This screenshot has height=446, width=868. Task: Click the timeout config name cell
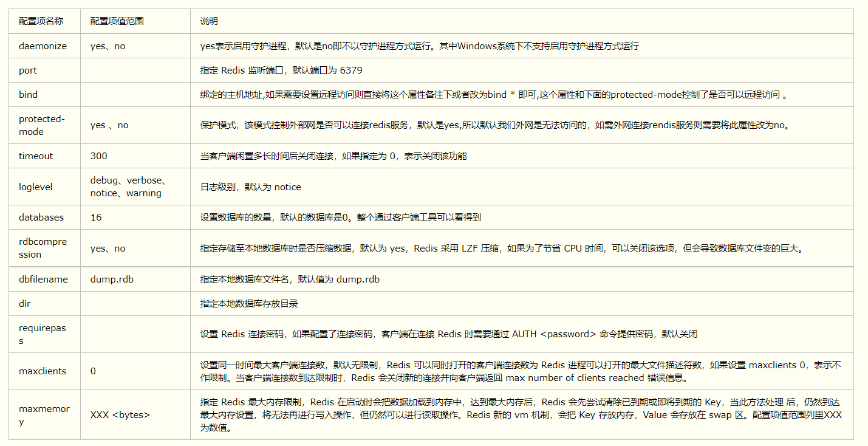(44, 156)
